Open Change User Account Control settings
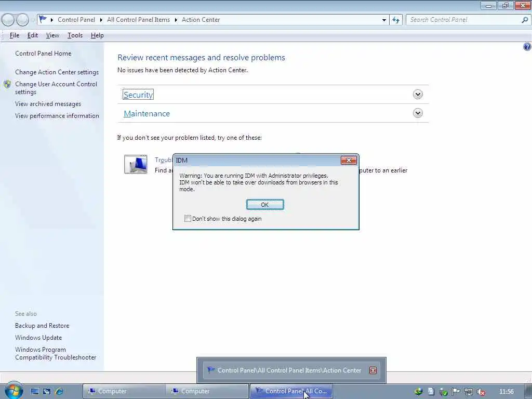The height and width of the screenshot is (399, 532). pos(56,88)
